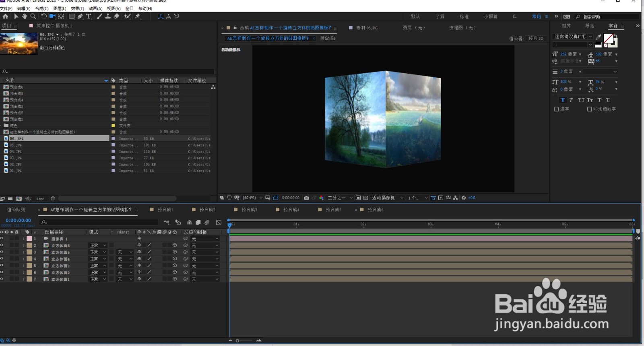Open the 活动摄像机 view dropdown

(388, 198)
